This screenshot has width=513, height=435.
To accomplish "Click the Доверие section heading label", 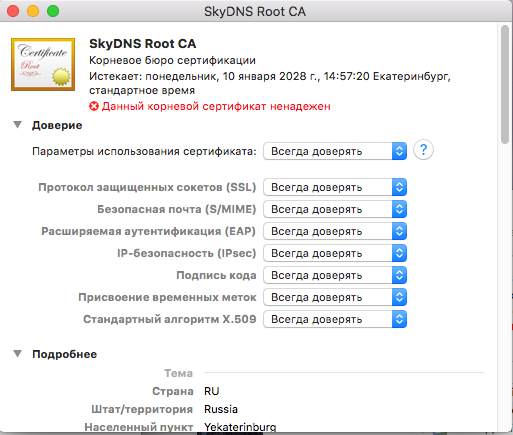I will tap(57, 125).
